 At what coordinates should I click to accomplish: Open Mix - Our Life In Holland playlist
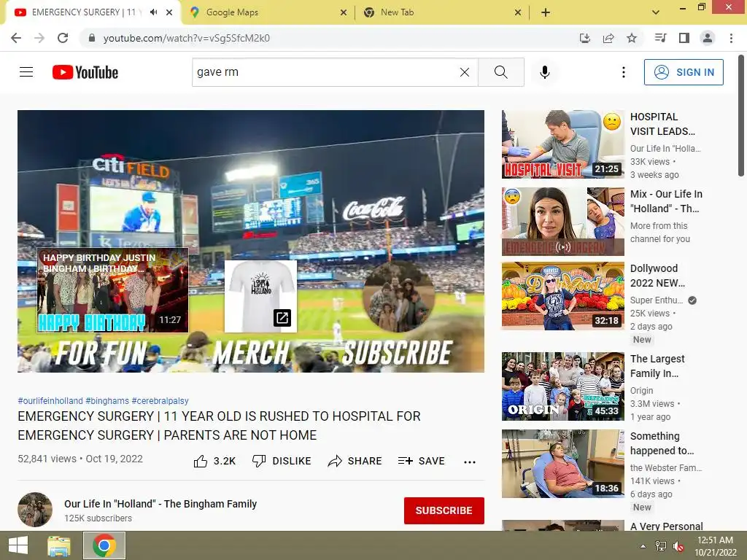(562, 222)
